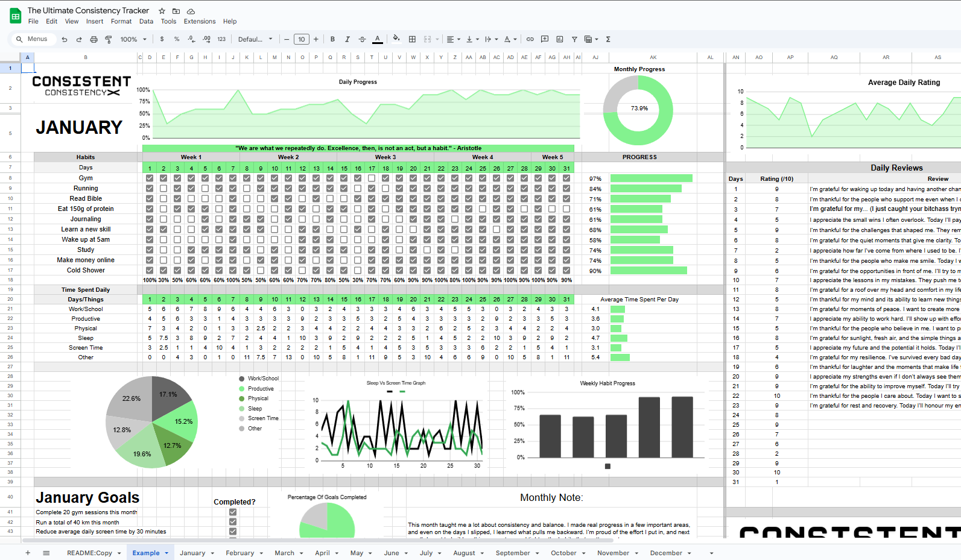Open the Extensions menu

tap(199, 21)
